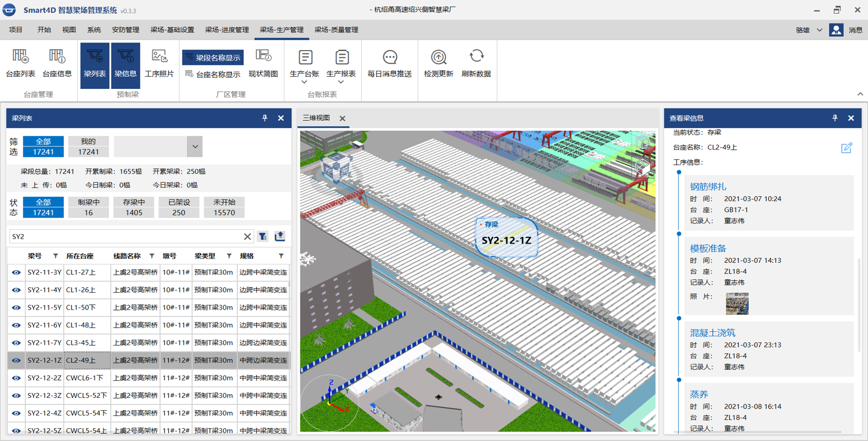Open the 梁号 column filter dropdown
The height and width of the screenshot is (441, 868).
coord(55,256)
